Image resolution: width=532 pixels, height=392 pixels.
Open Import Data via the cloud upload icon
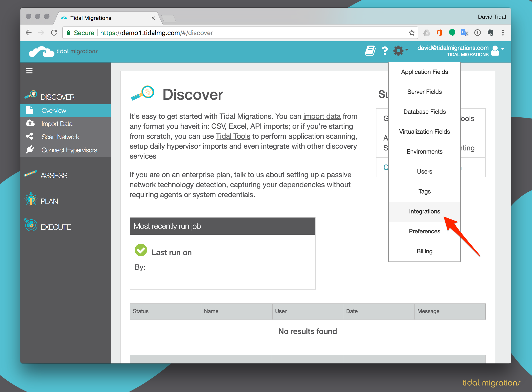coord(30,123)
